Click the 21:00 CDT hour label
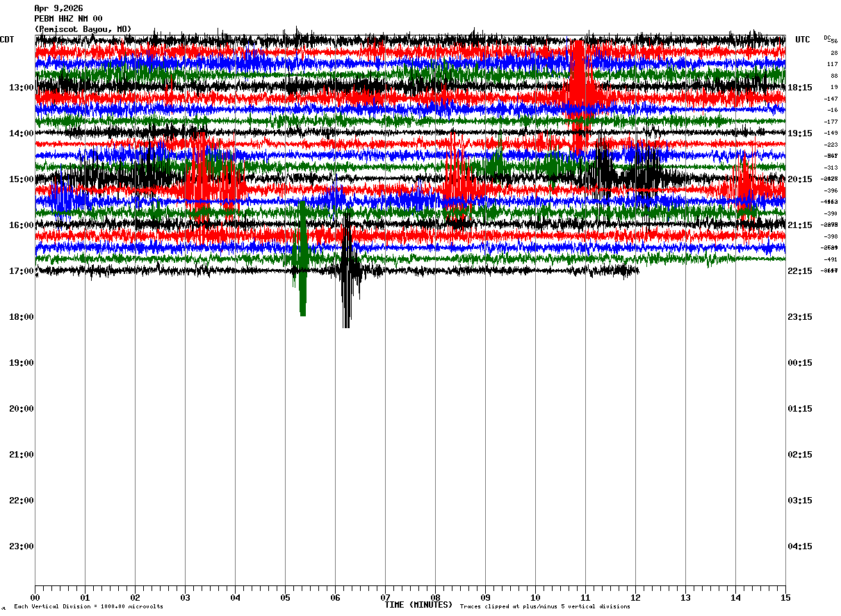 coord(21,455)
